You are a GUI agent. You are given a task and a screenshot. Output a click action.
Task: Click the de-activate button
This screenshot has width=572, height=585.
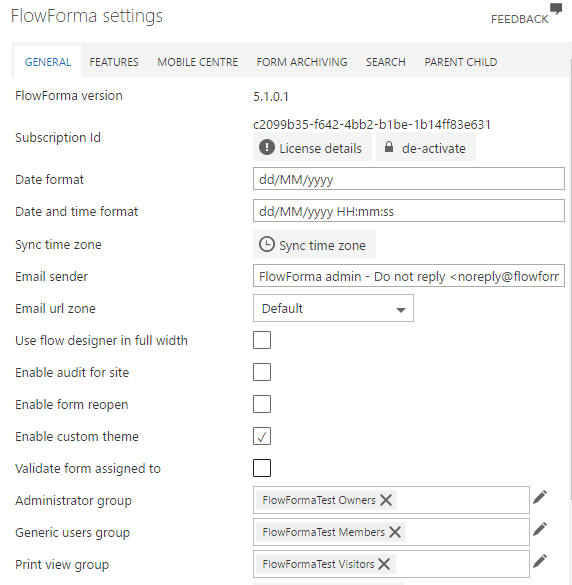point(426,147)
